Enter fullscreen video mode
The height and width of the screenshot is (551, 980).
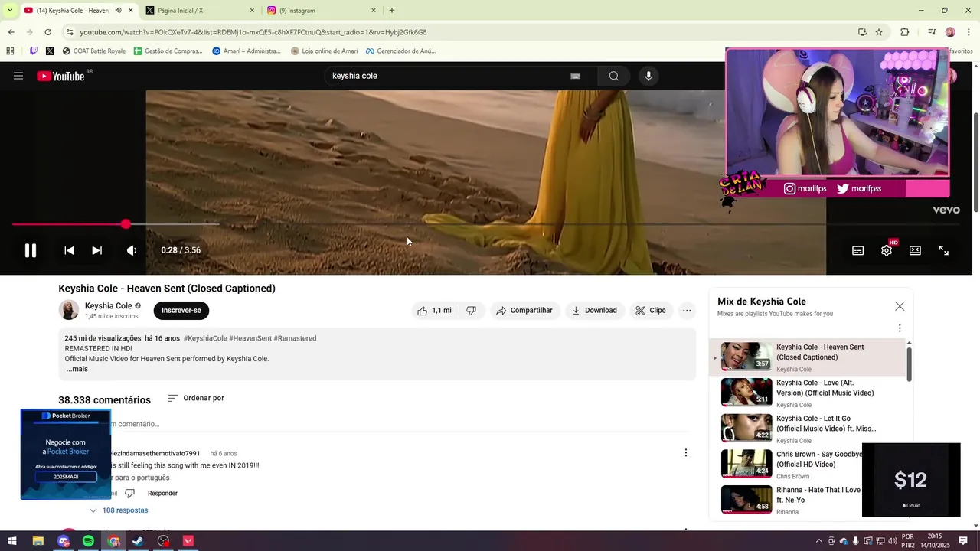tap(944, 250)
